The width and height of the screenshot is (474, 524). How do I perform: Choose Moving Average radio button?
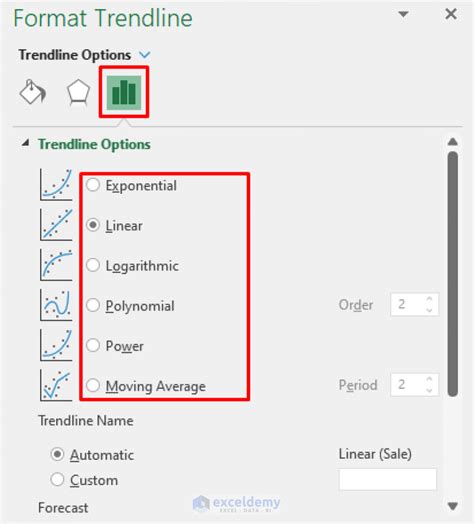[93, 385]
